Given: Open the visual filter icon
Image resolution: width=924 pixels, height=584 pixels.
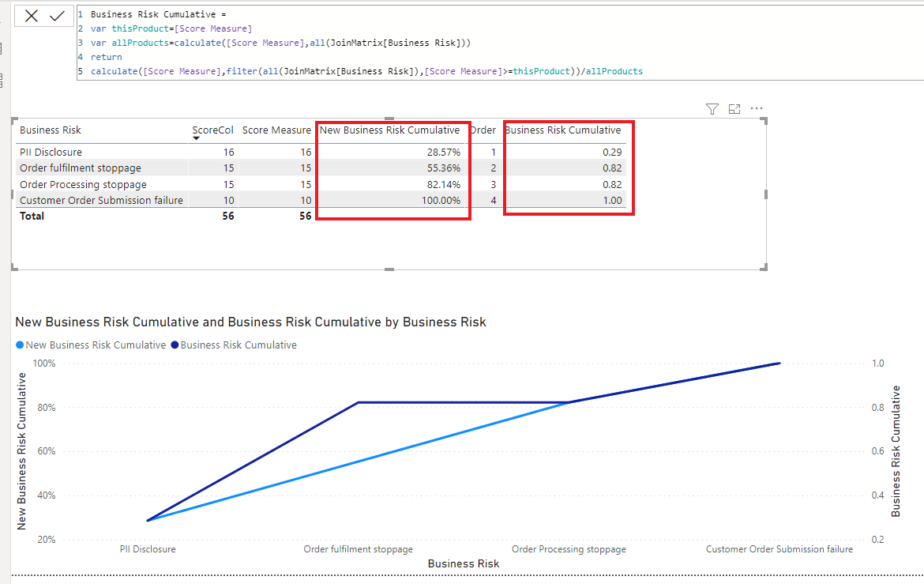Looking at the screenshot, I should [712, 109].
